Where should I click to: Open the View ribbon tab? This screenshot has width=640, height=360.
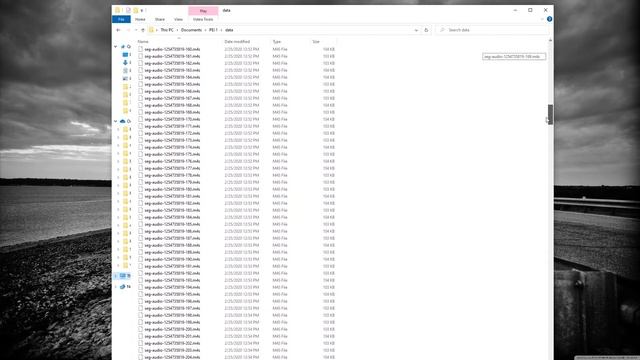tap(178, 19)
